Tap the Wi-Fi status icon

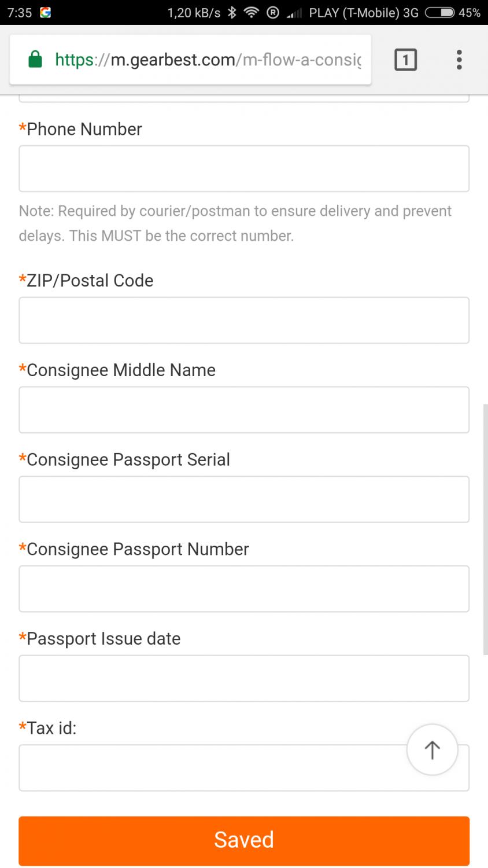click(252, 12)
